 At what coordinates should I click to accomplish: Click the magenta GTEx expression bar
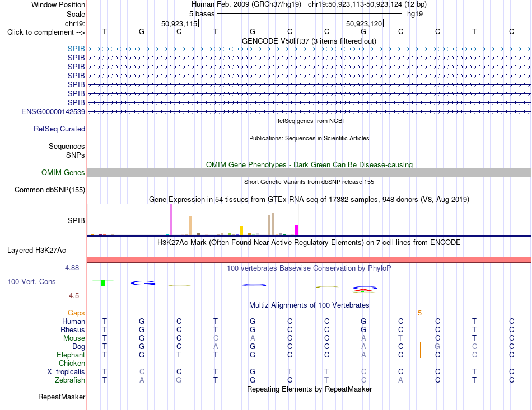pos(297,230)
